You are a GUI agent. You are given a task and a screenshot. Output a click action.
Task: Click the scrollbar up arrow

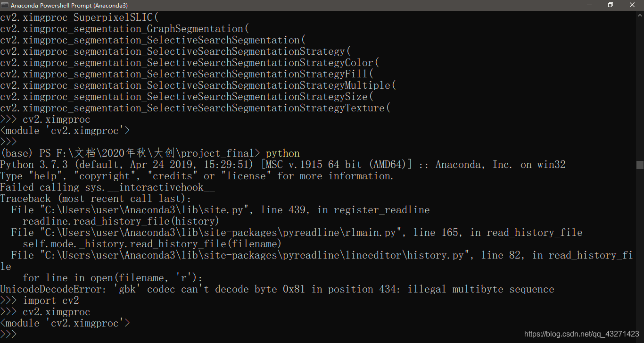pos(640,15)
